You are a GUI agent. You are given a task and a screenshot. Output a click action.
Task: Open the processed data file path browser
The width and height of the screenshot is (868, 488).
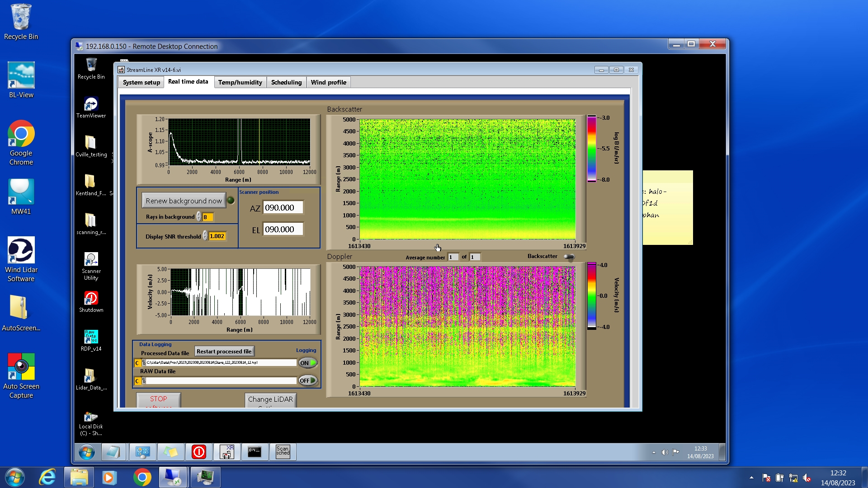click(143, 363)
